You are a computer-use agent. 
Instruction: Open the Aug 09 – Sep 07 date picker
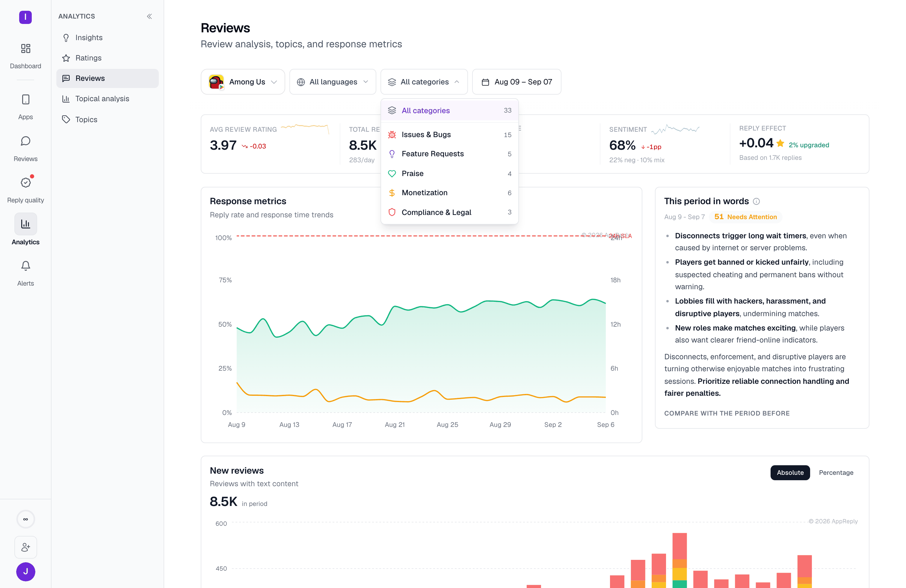click(x=517, y=82)
